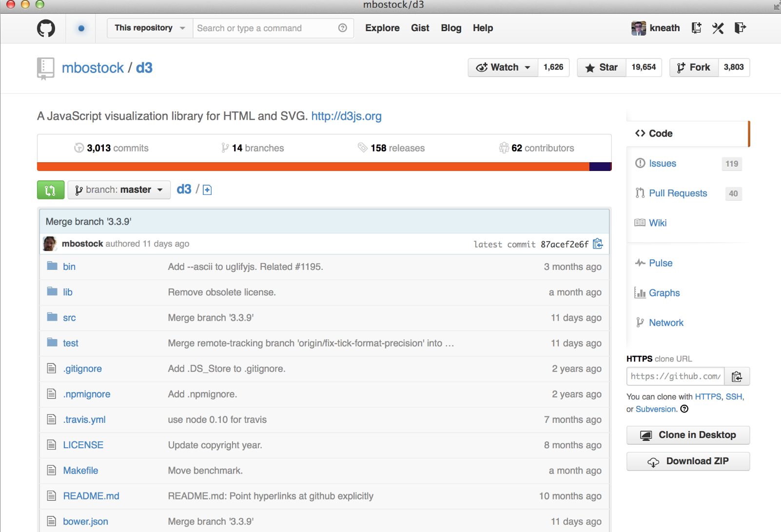Open the Watch notifications dropdown

[x=503, y=67]
